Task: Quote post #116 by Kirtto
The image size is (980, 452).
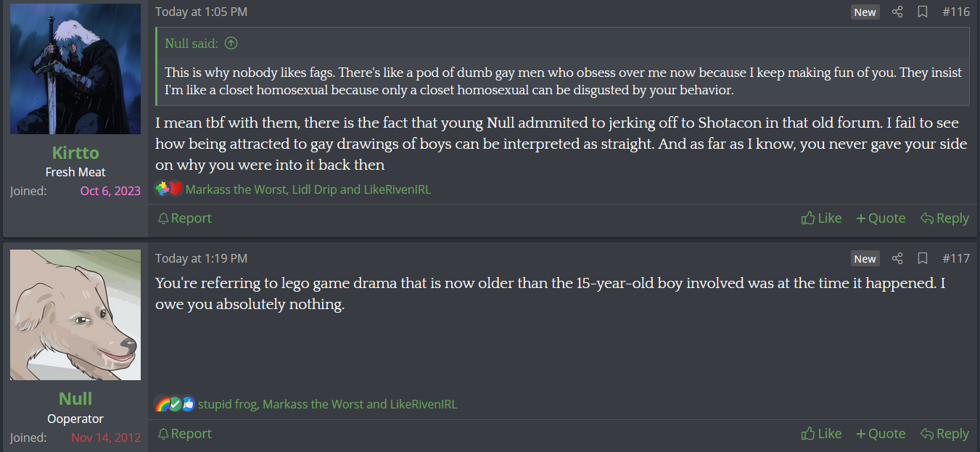Action: pos(881,218)
